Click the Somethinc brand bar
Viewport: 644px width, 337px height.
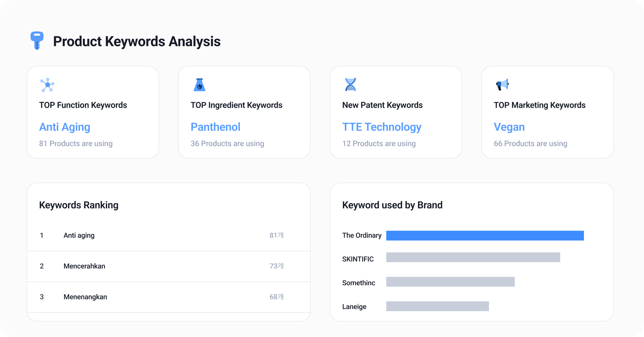click(x=451, y=282)
